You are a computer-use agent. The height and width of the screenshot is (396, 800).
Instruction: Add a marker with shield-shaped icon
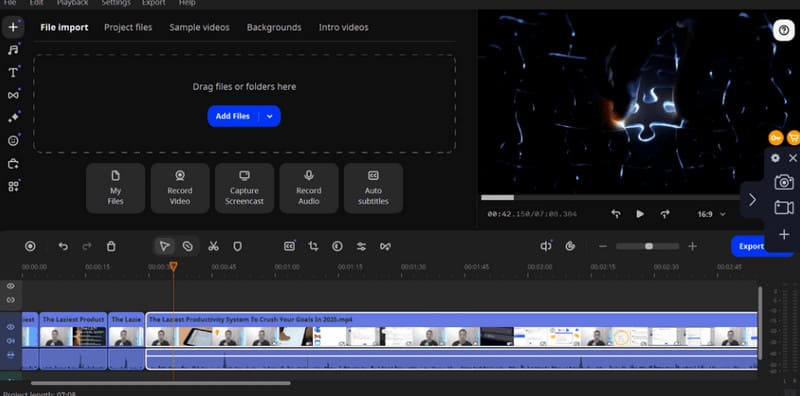[237, 246]
